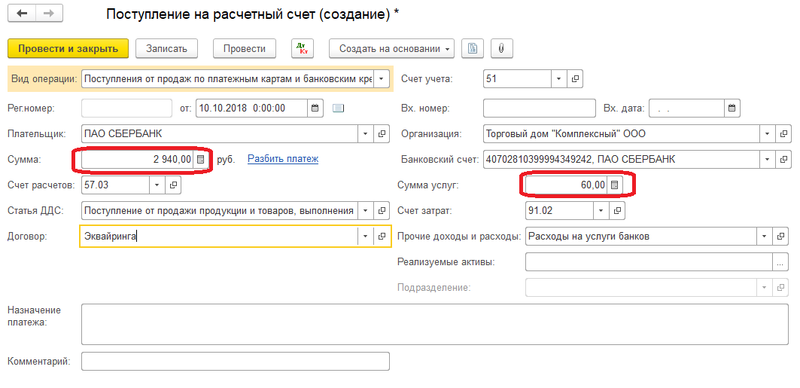The image size is (800, 388).
Task: Click the Разбить платеж link
Action: [283, 159]
